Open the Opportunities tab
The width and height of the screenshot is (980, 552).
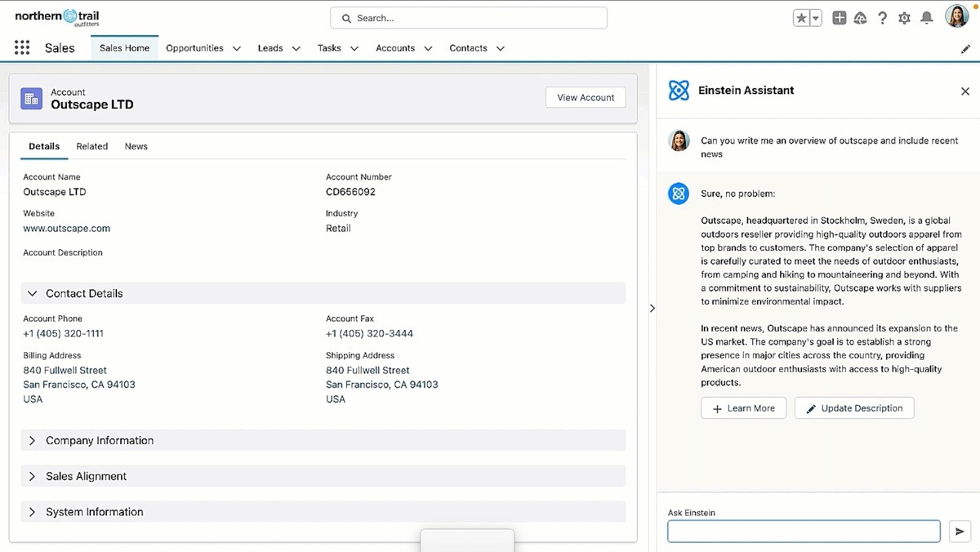194,48
